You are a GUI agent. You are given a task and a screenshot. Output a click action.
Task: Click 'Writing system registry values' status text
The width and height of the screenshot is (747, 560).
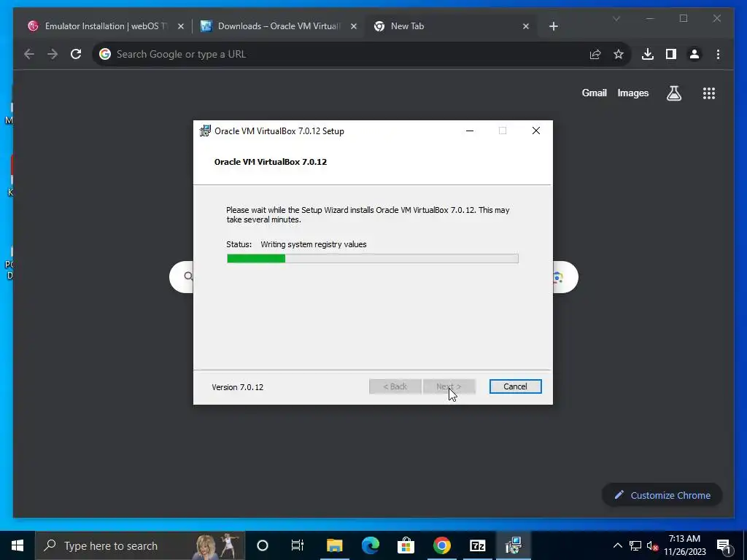314,244
